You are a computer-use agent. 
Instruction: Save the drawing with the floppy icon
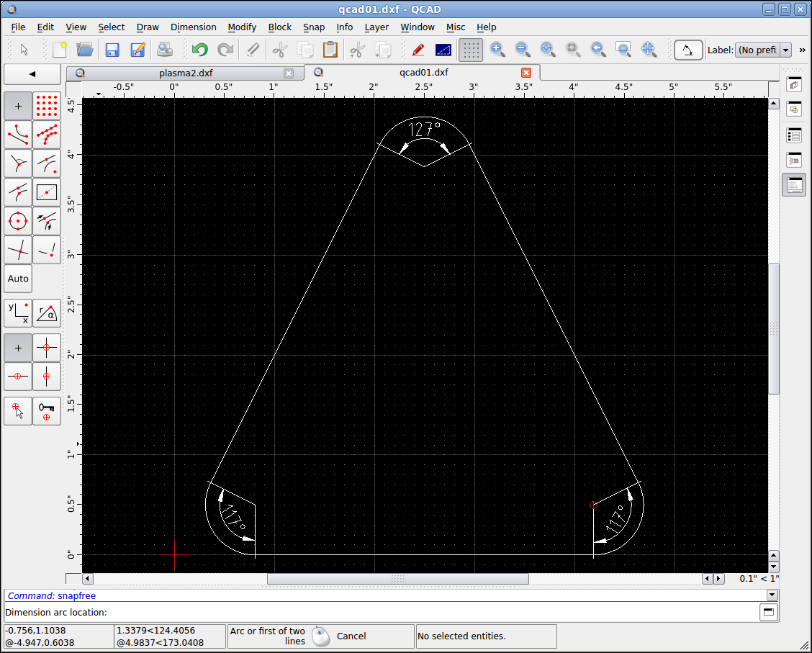[x=112, y=50]
